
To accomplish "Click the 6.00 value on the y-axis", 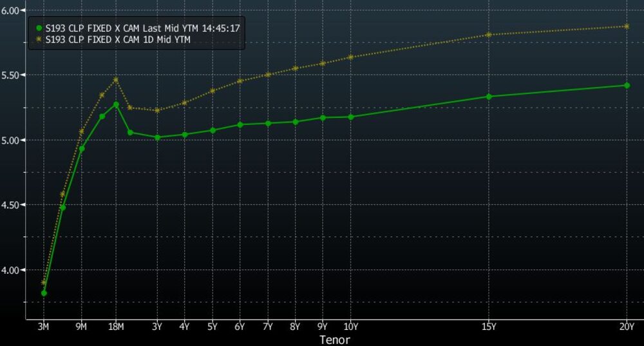I will click(12, 10).
